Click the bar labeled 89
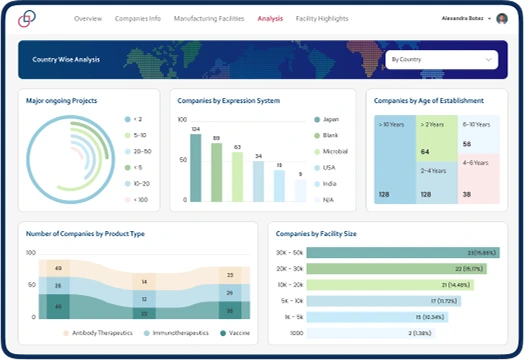The image size is (524, 361). (217, 172)
